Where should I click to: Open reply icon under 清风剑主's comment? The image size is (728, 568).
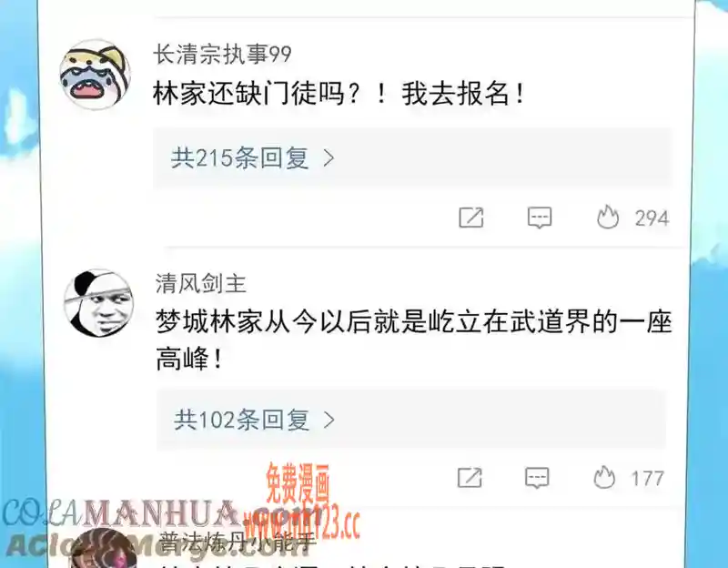[537, 478]
